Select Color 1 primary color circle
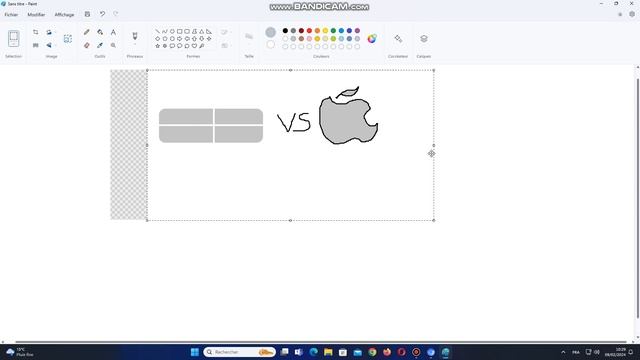 click(271, 32)
